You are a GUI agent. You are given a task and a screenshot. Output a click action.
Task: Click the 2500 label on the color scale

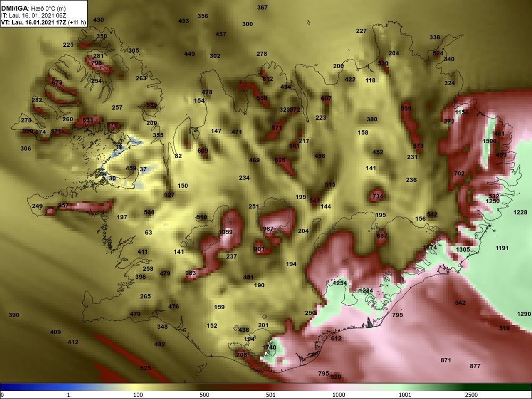(471, 395)
